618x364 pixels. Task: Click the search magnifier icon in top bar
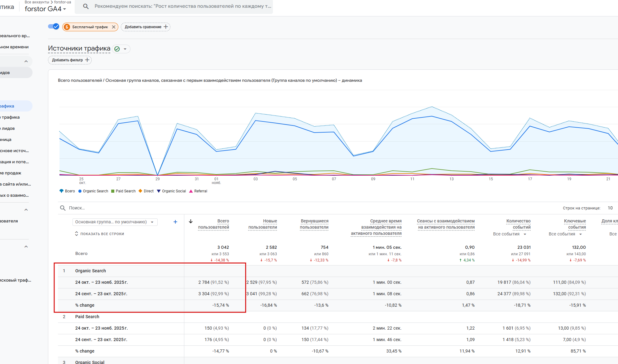click(x=86, y=6)
